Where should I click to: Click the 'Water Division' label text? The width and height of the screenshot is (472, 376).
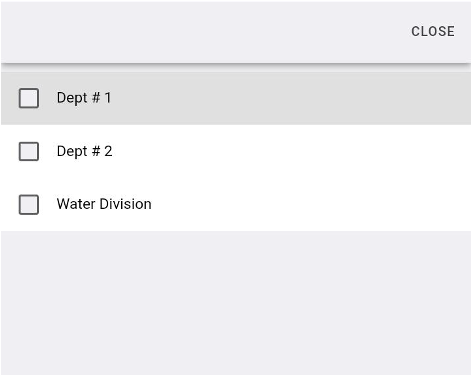(104, 204)
